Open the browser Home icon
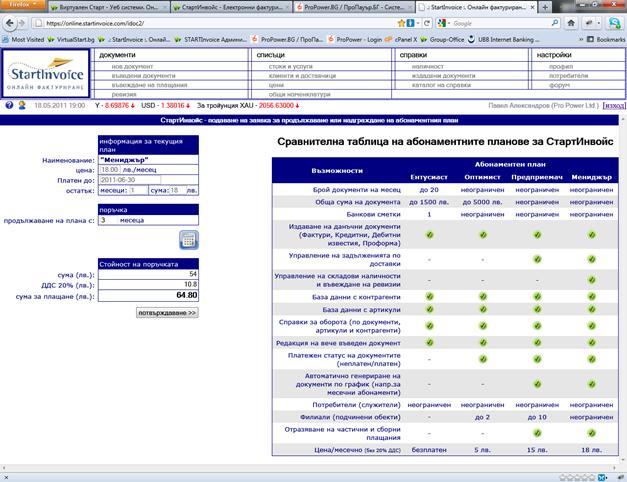The image size is (627, 482). click(x=571, y=23)
